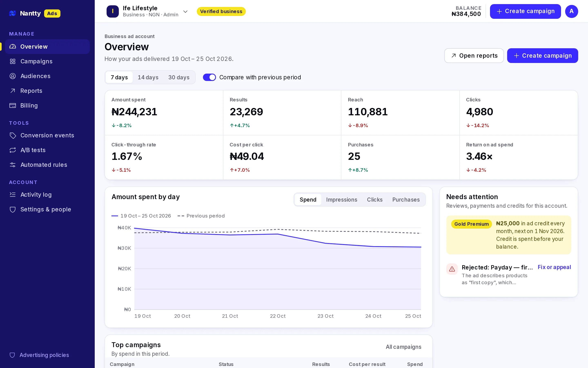Switch chart to Purchases tab
The height and width of the screenshot is (368, 588).
point(406,200)
